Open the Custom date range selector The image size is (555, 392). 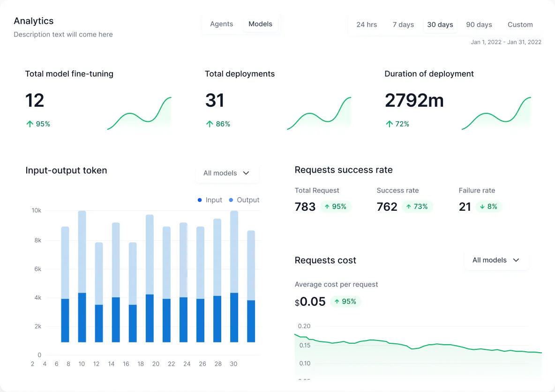pyautogui.click(x=520, y=24)
